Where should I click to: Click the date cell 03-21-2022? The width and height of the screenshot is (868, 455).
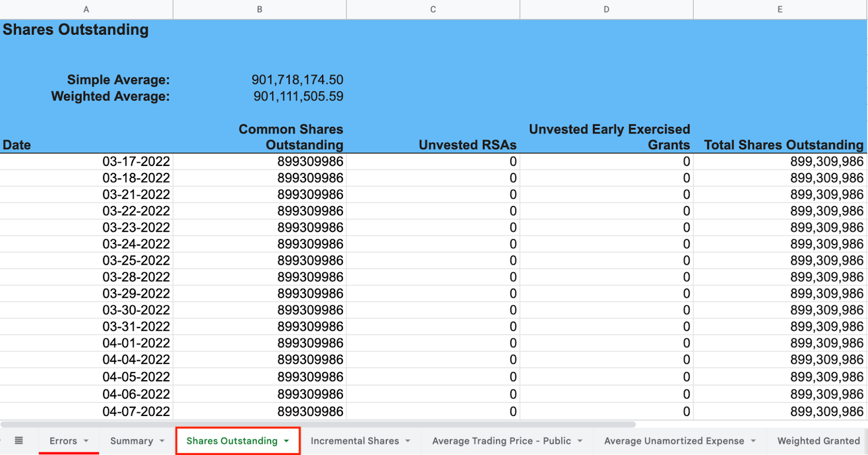click(x=86, y=194)
